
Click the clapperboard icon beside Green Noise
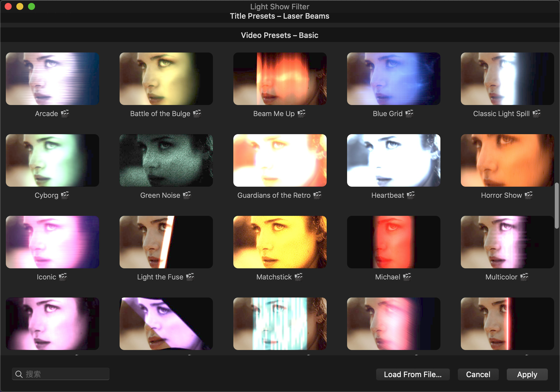pos(187,195)
